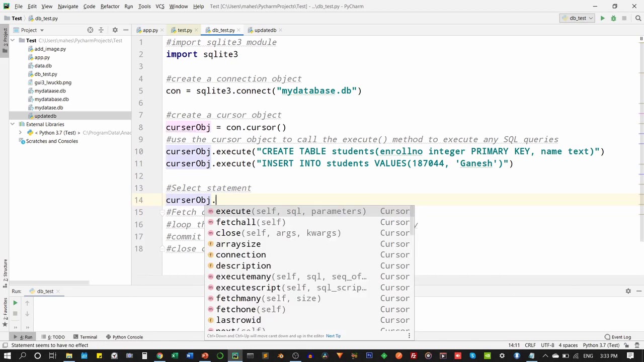This screenshot has width=644, height=362.
Task: Click autocomplete popup options menu dots
Action: [x=409, y=335]
